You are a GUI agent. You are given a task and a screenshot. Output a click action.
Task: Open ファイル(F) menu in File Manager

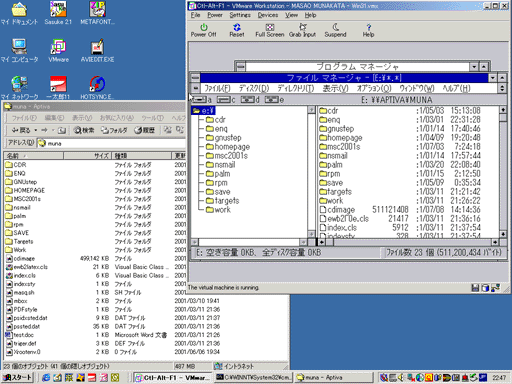coord(217,88)
